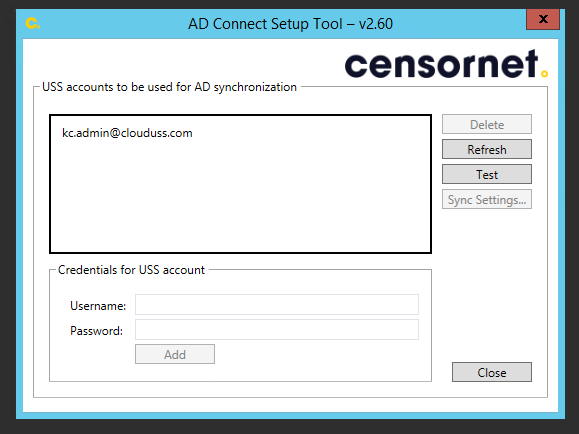Focus the Password input field
Viewport: 579px width, 434px height.
tap(277, 329)
